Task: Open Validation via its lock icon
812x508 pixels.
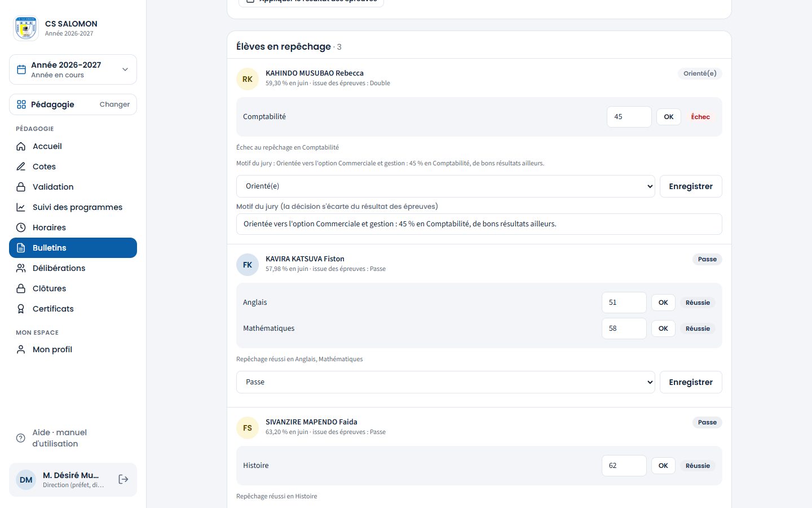Action: [21, 187]
